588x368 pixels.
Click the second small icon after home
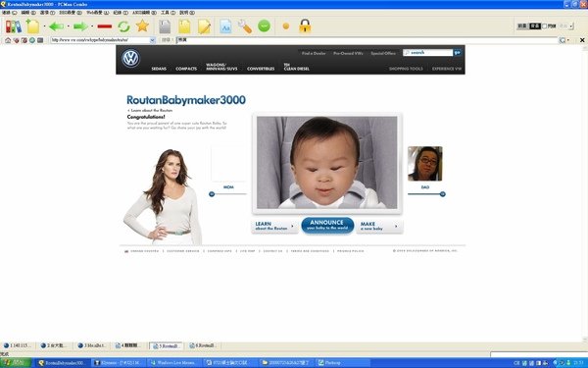tap(16, 40)
